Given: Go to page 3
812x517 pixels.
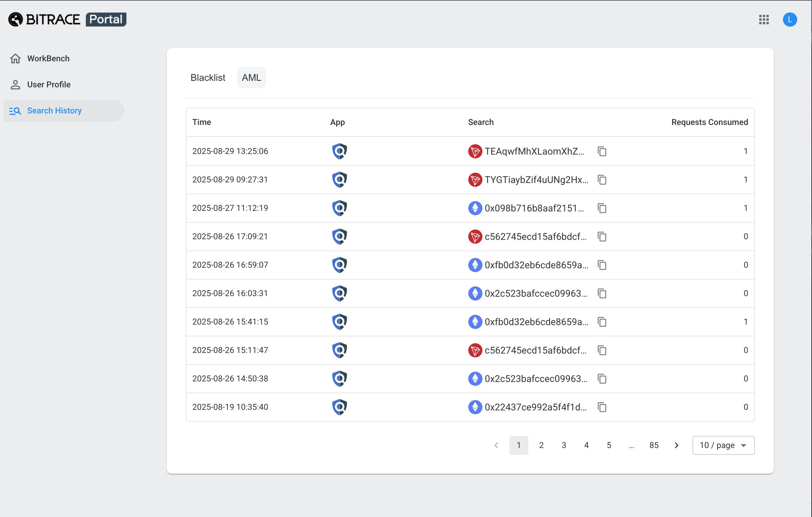Looking at the screenshot, I should tap(564, 445).
